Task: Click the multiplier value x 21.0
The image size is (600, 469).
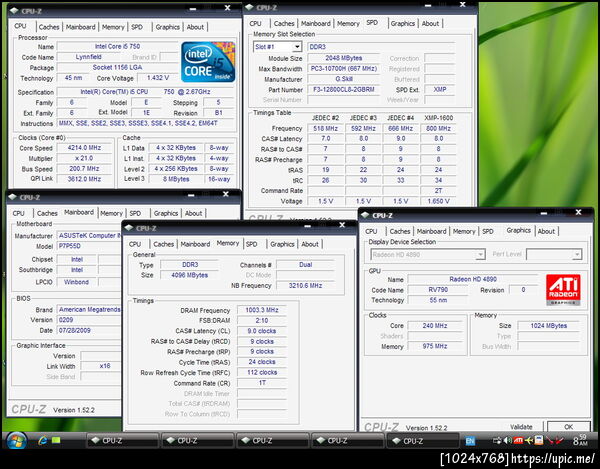Action: [x=84, y=158]
